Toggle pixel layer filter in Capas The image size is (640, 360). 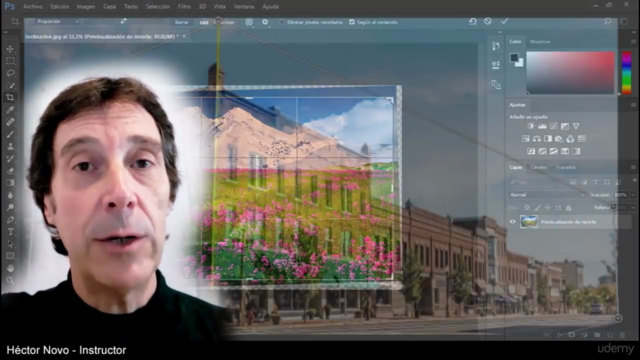[x=573, y=182]
